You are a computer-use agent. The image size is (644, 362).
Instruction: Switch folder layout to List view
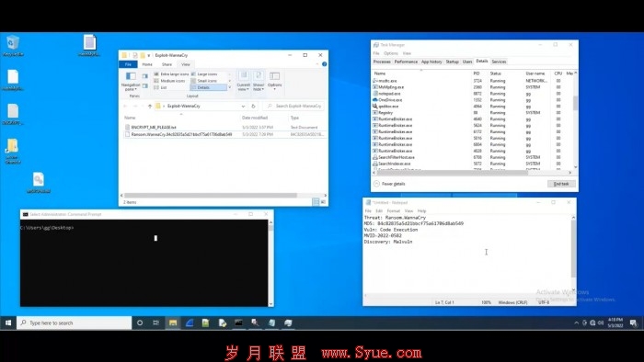160,87
